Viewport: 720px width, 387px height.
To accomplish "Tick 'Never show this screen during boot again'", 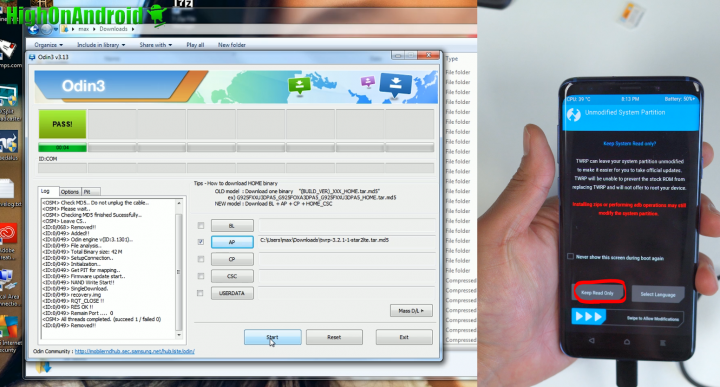I will coord(570,256).
